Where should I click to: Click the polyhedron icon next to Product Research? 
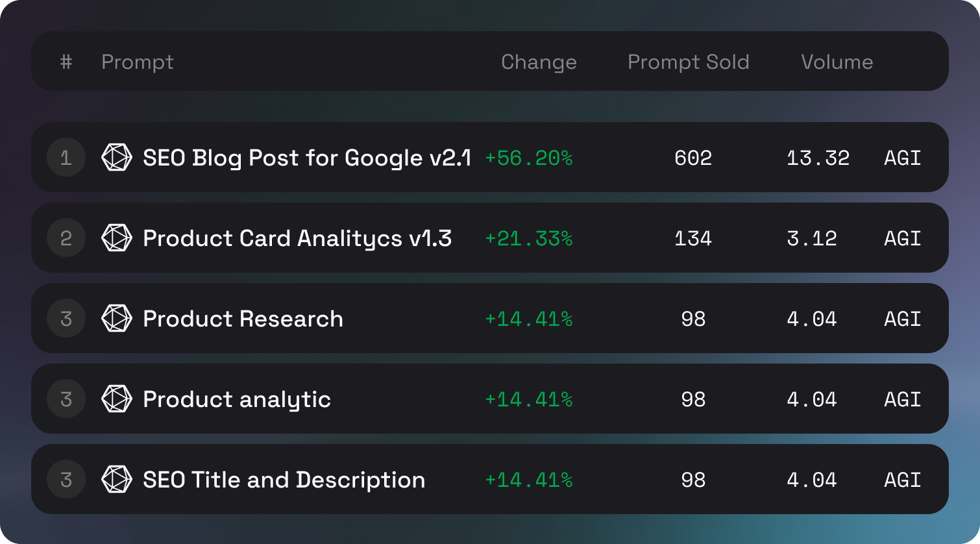[x=117, y=318]
